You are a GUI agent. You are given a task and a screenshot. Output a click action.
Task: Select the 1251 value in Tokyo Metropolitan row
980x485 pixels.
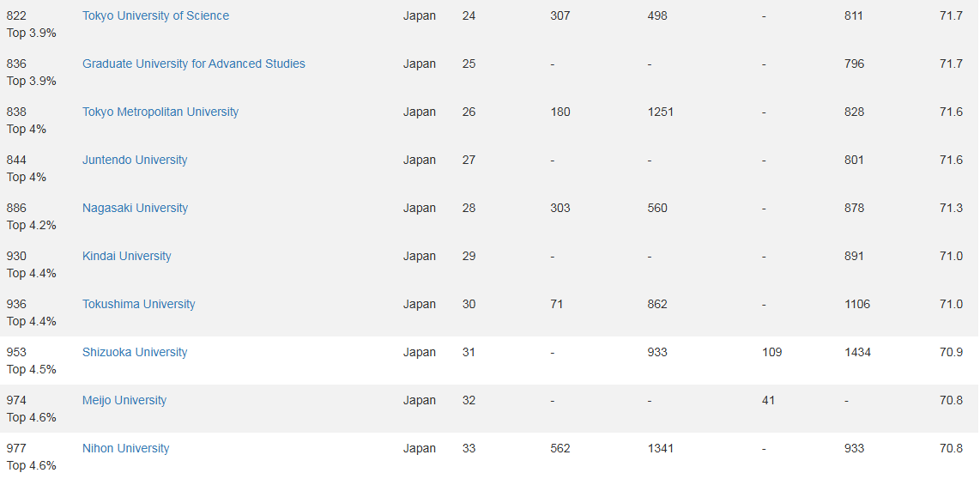[660, 112]
